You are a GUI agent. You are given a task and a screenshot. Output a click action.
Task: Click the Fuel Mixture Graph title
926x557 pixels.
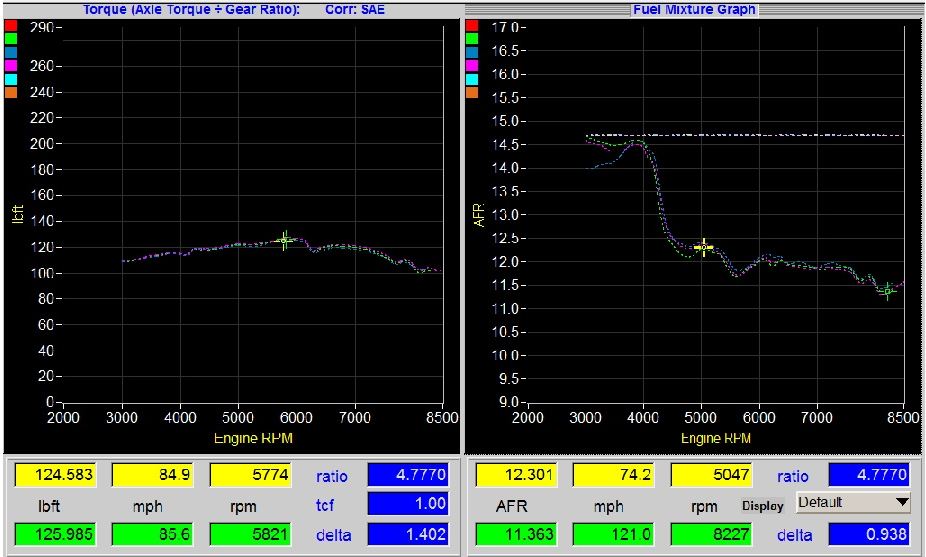coord(695,8)
